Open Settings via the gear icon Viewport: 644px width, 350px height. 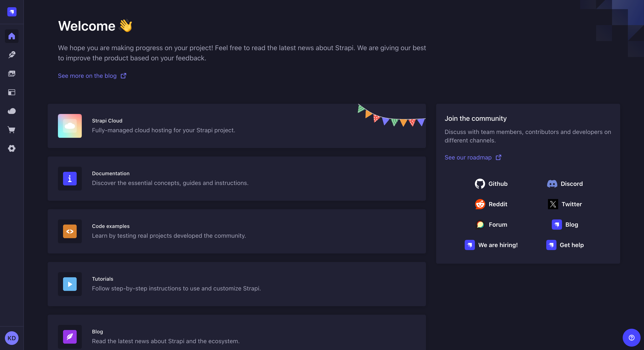tap(11, 148)
